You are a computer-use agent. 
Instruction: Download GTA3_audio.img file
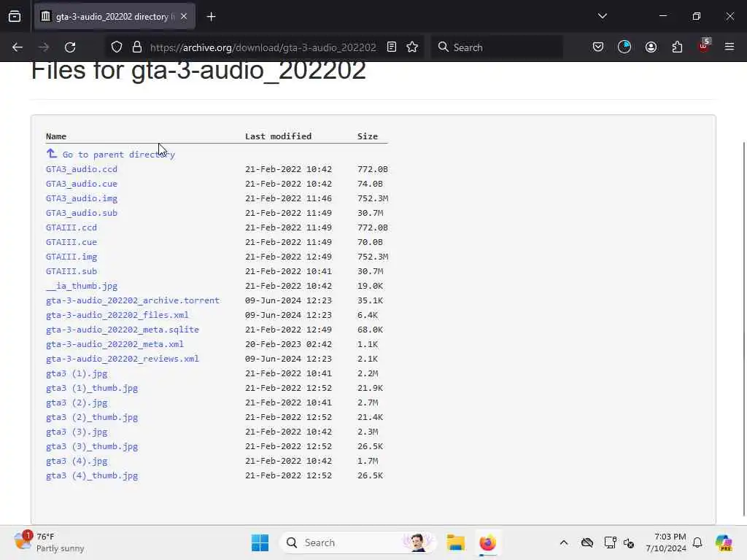[82, 198]
